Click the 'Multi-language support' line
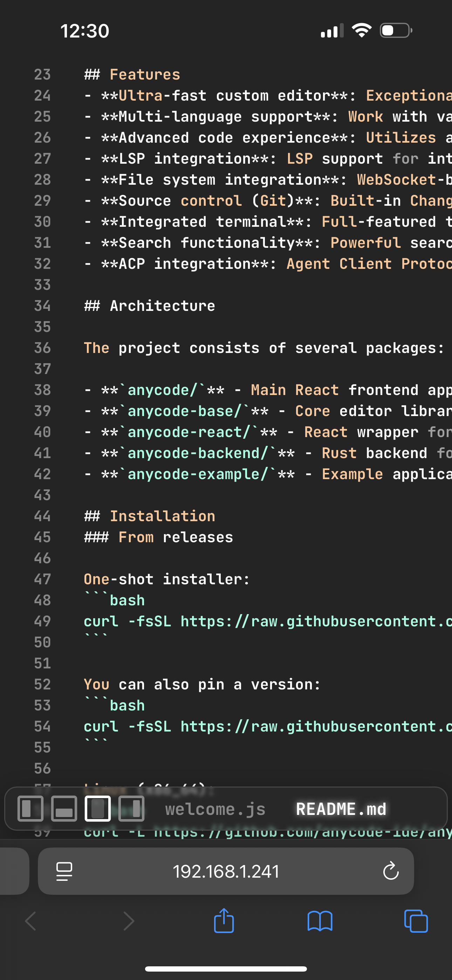This screenshot has height=980, width=452. tap(268, 116)
